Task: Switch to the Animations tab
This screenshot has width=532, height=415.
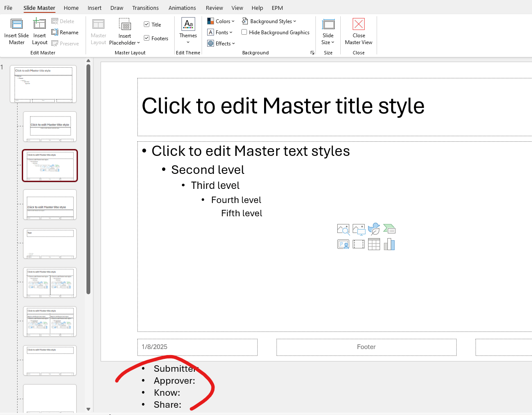Action: pos(182,8)
